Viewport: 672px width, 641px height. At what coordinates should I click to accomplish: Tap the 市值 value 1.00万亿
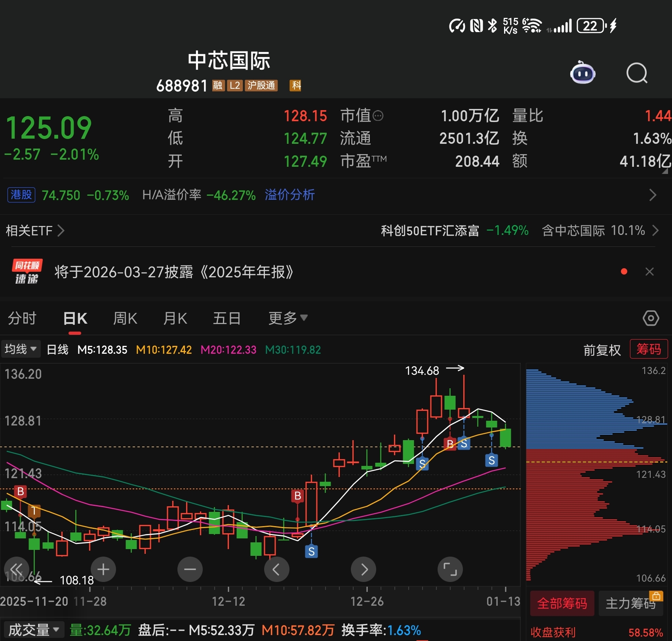[470, 116]
